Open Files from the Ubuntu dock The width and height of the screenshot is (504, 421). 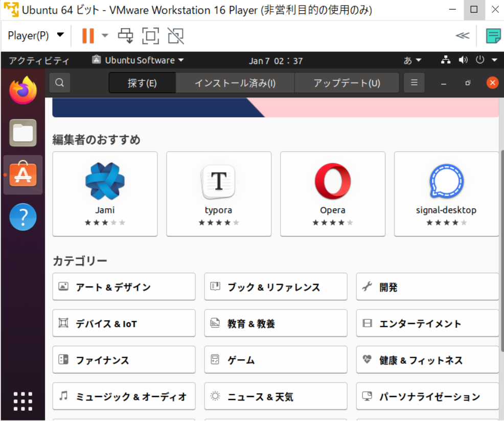pos(23,132)
